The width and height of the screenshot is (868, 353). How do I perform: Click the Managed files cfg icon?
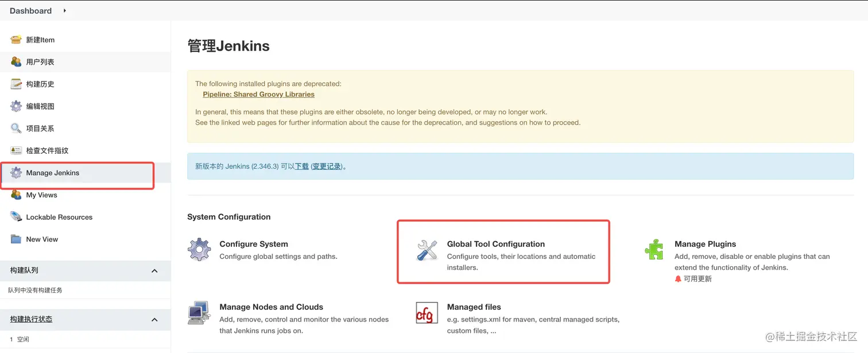427,313
